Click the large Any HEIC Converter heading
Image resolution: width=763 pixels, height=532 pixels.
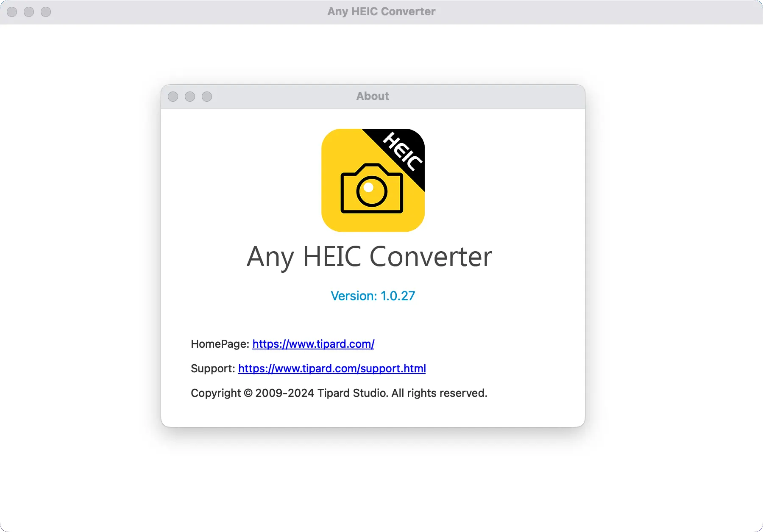369,257
